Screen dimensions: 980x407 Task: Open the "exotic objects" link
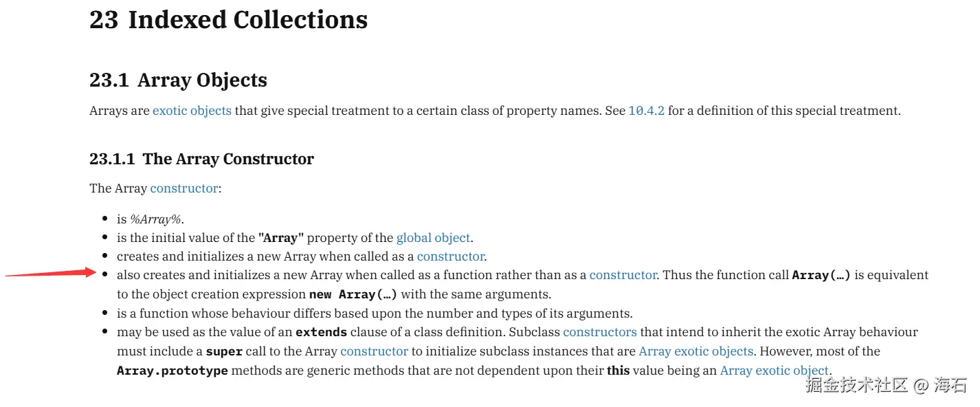pyautogui.click(x=192, y=111)
